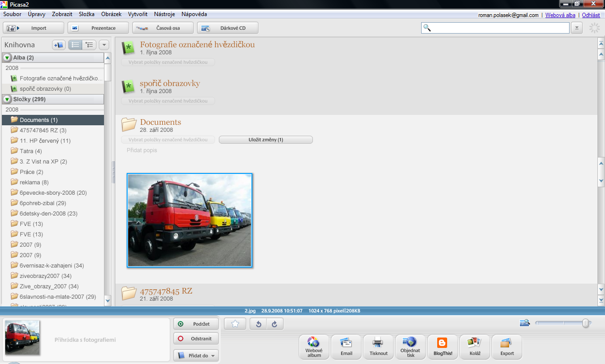Collapse the Složky (299) section
The width and height of the screenshot is (605, 364).
click(x=7, y=99)
